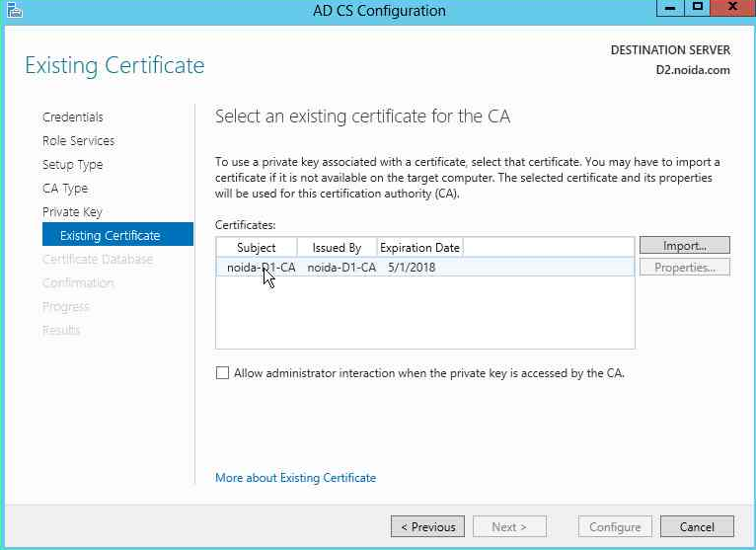
Task: Enable administrator interaction checkbox
Action: [x=222, y=373]
